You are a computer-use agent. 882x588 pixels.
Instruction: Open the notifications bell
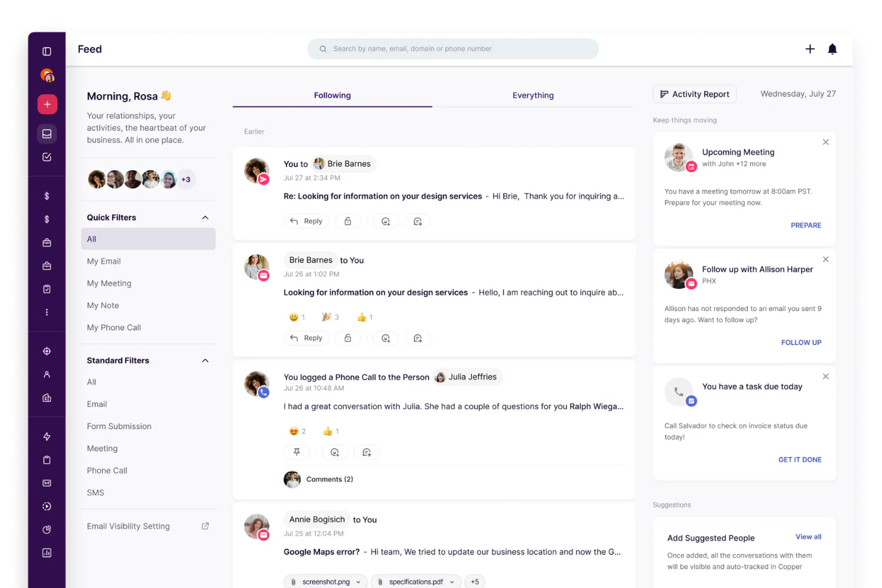click(832, 49)
